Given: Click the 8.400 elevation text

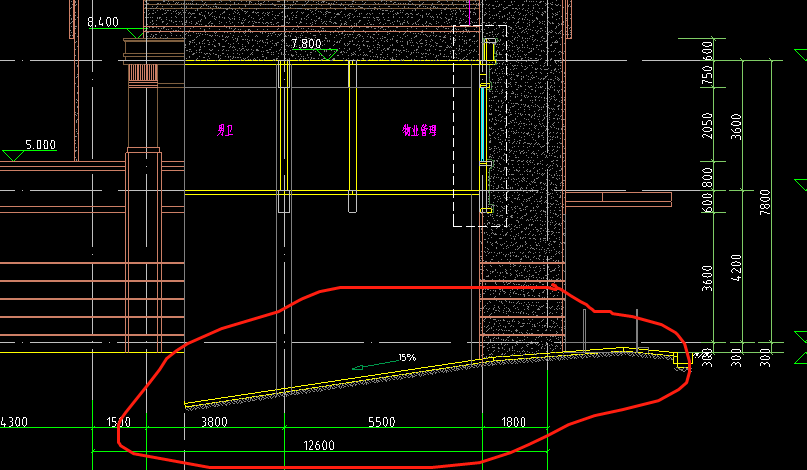Looking at the screenshot, I should pos(103,21).
